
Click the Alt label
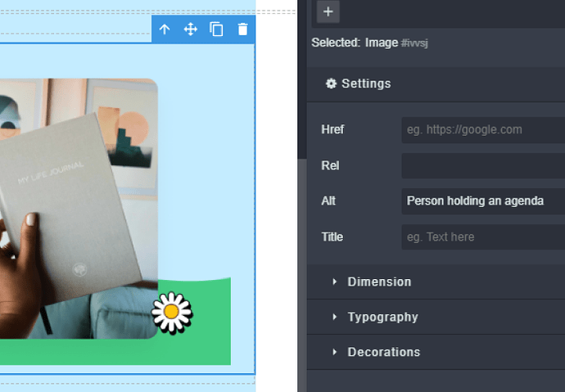pos(328,201)
